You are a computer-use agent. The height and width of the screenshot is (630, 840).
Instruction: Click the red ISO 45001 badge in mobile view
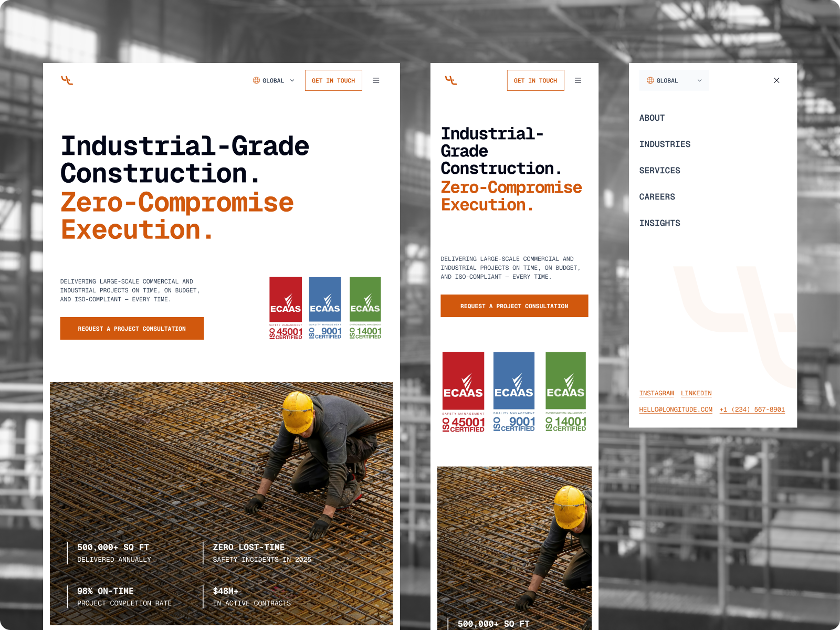pyautogui.click(x=463, y=392)
